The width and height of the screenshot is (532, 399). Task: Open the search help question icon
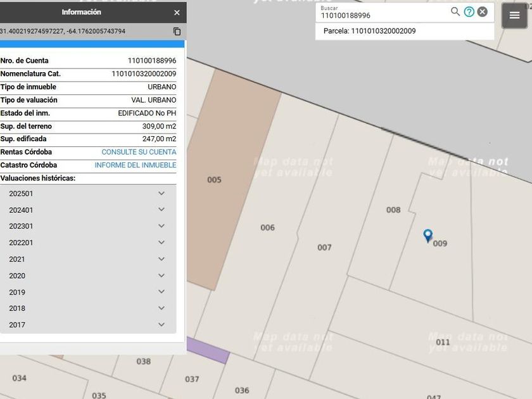469,11
